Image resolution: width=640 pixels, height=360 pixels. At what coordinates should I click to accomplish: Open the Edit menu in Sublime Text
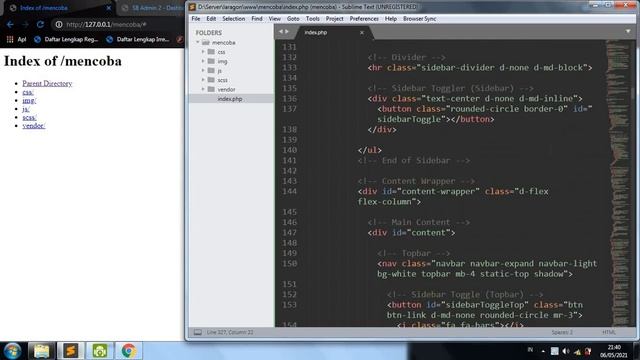tap(211, 19)
